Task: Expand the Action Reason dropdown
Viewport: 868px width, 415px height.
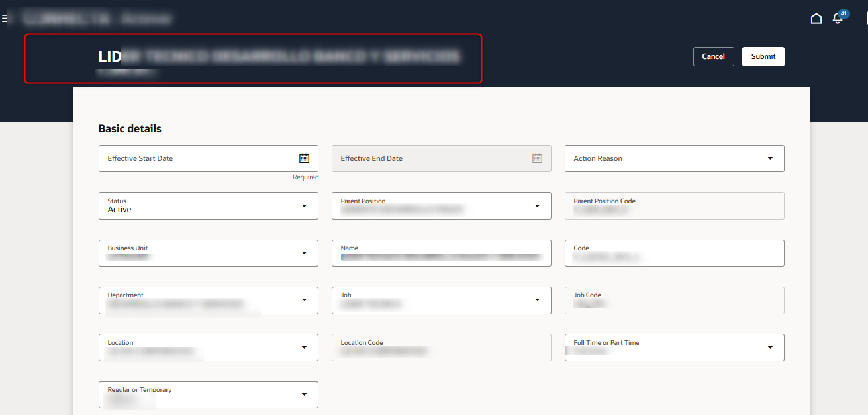Action: [769, 158]
